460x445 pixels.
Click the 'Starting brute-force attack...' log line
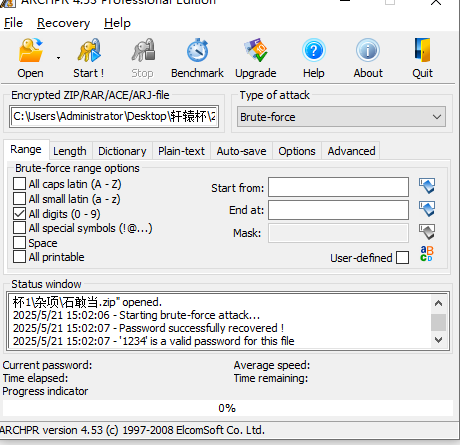pos(136,315)
